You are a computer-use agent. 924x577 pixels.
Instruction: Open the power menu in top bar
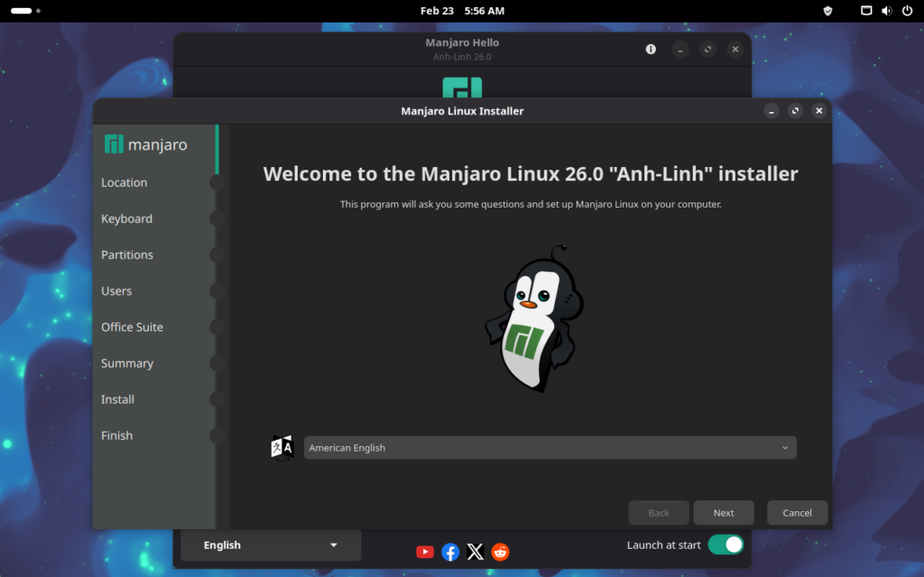[907, 11]
